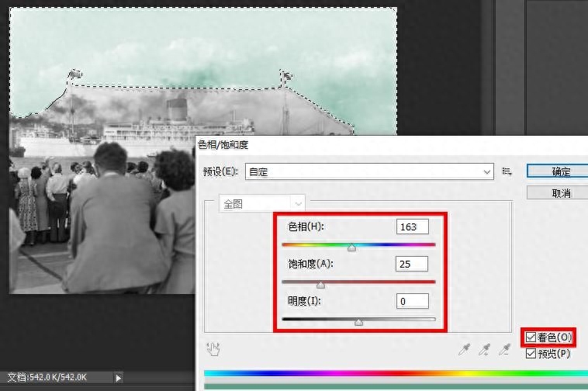Click the preset options menu icon

[507, 171]
